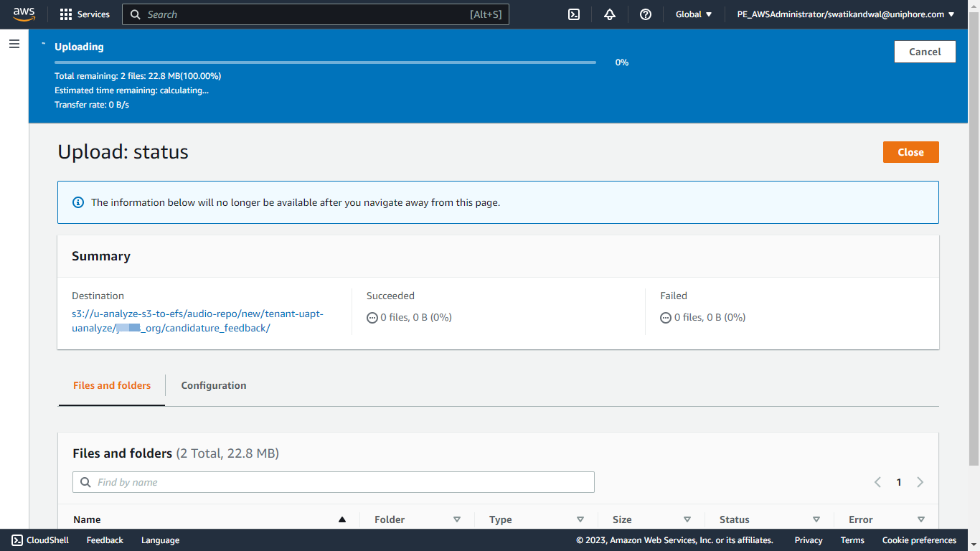Click 'Estimated time remaining: calculating...' text
Viewport: 980px width, 551px height.
pos(131,90)
